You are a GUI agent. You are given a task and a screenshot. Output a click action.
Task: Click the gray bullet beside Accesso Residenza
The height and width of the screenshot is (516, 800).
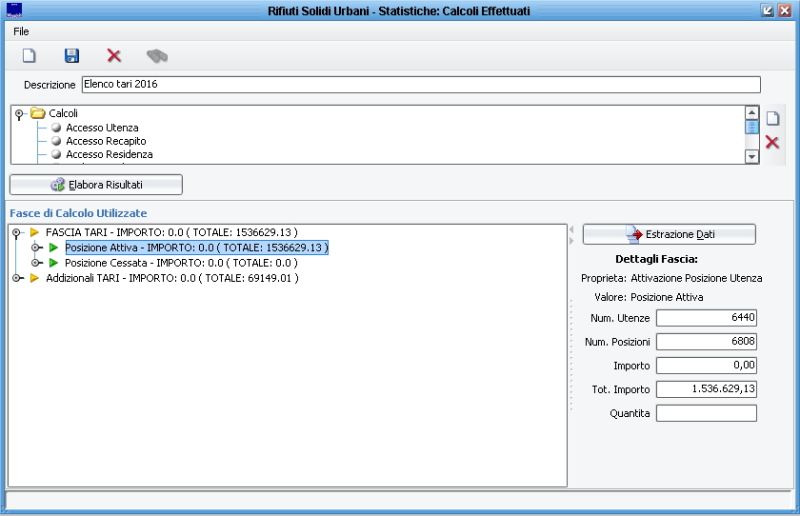57,154
